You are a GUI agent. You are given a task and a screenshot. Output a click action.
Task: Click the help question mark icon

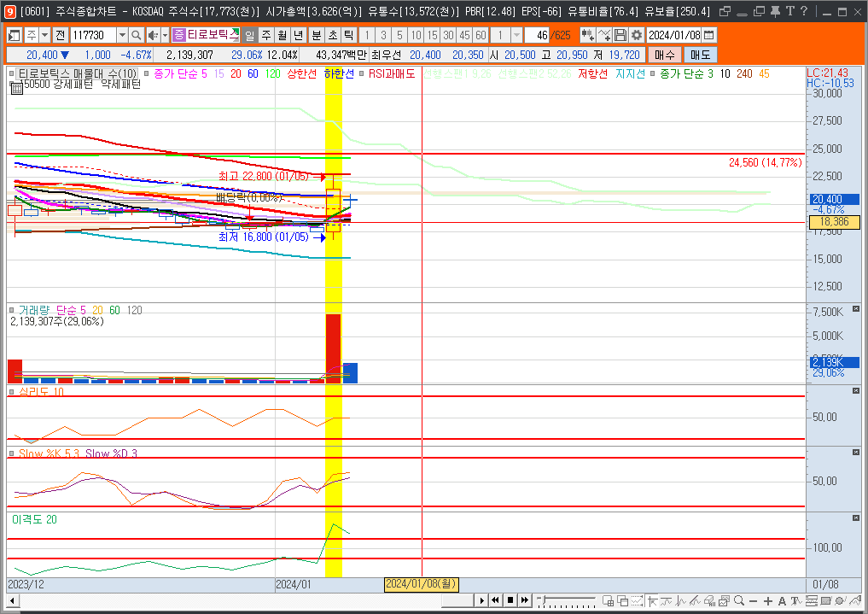tap(804, 11)
